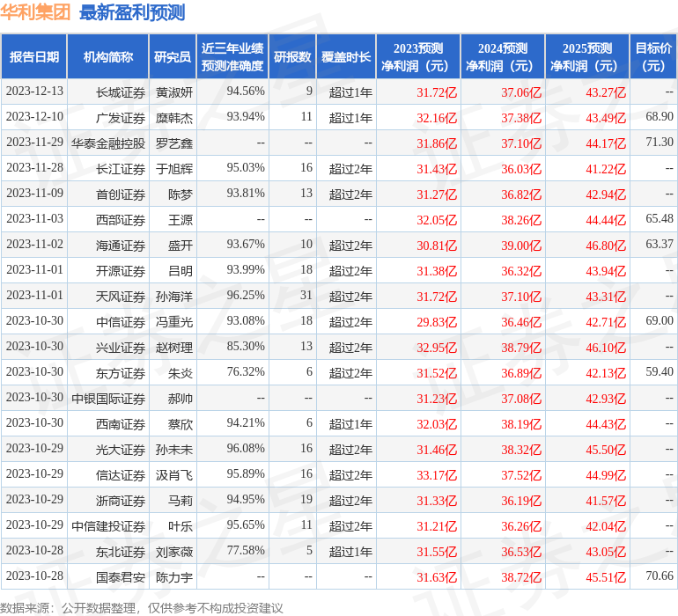Image resolution: width=678 pixels, height=616 pixels.
Task: Click the 最新盈利预测 heading
Action: tap(132, 12)
